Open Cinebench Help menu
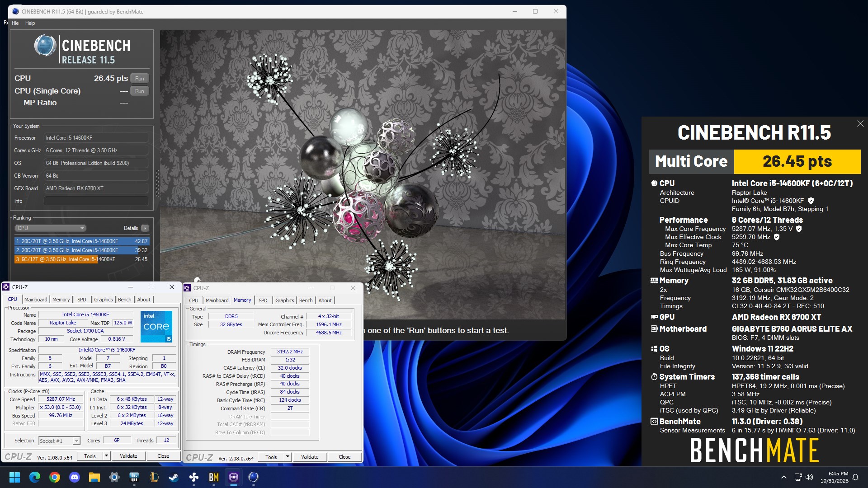This screenshot has width=868, height=488. 30,23
